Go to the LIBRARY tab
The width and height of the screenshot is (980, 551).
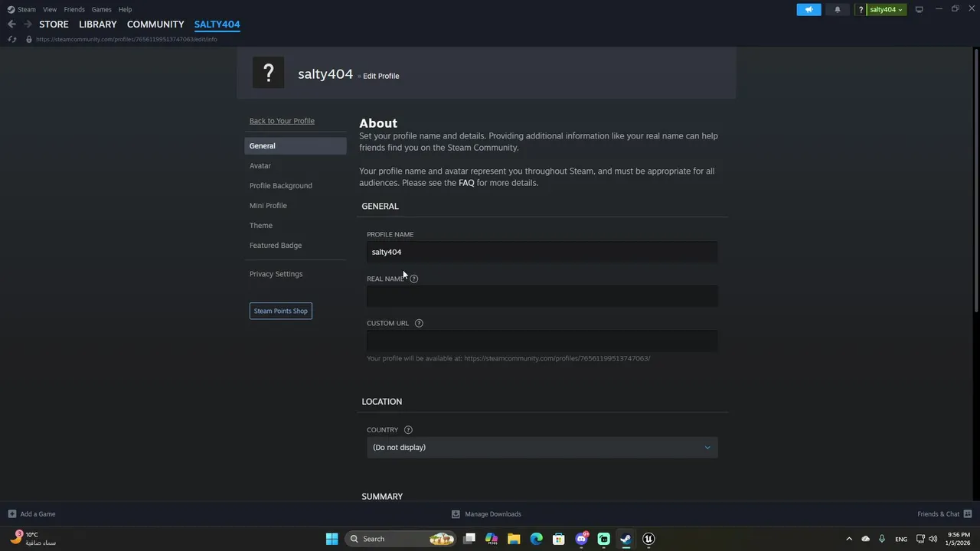[x=98, y=24]
